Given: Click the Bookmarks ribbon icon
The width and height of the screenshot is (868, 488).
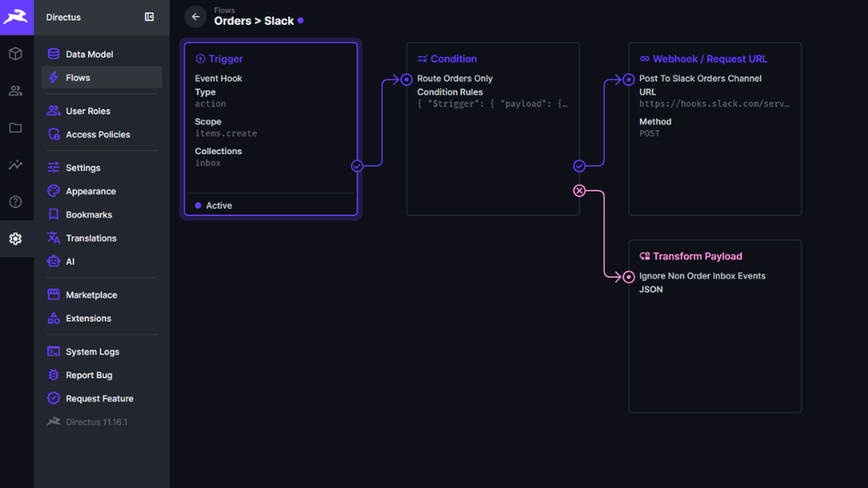Looking at the screenshot, I should pyautogui.click(x=53, y=214).
